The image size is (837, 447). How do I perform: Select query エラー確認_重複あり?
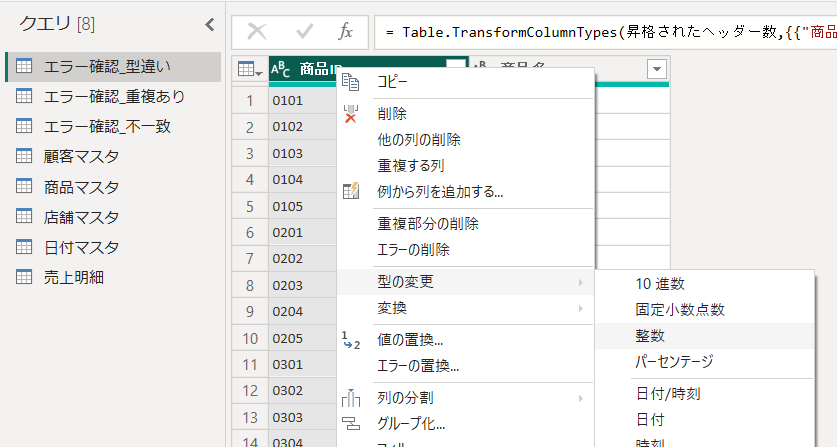coord(113,97)
